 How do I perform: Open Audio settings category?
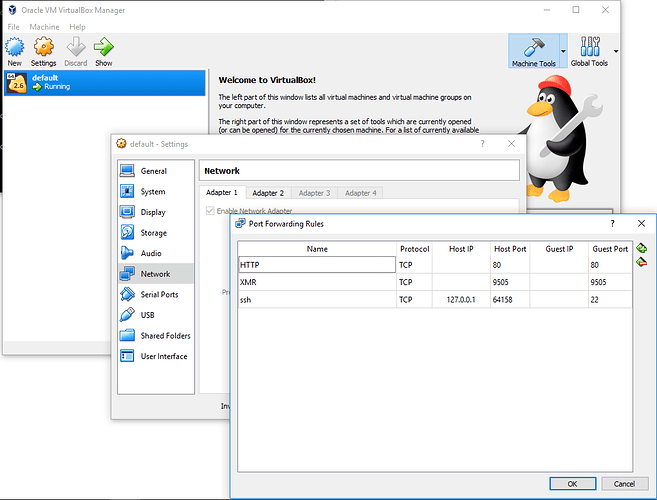pos(156,253)
